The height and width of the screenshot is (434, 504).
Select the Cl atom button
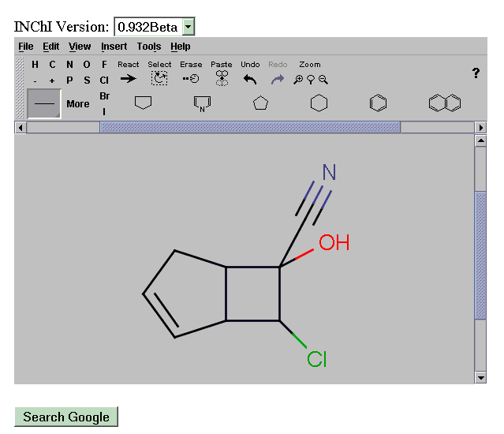[x=104, y=80]
